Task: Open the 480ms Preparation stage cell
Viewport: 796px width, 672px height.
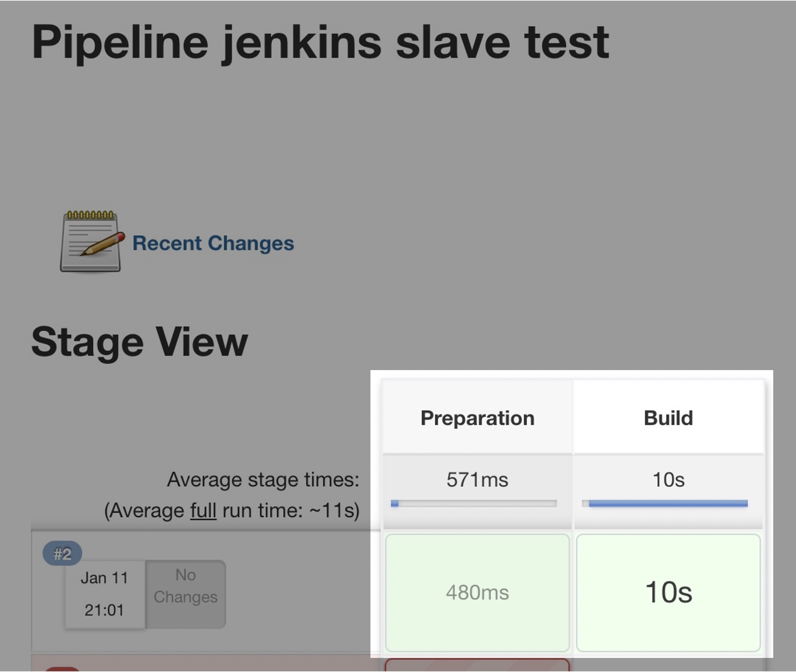Action: pyautogui.click(x=477, y=592)
